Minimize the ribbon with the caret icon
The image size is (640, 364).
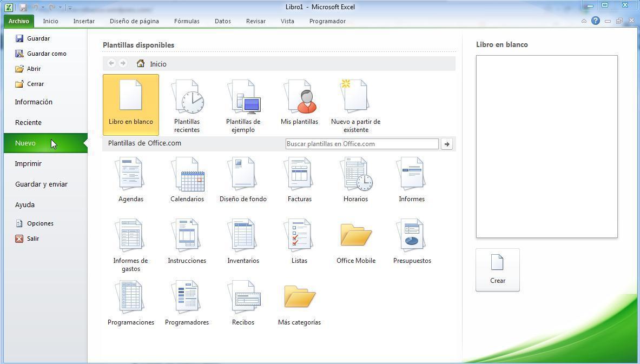point(584,21)
